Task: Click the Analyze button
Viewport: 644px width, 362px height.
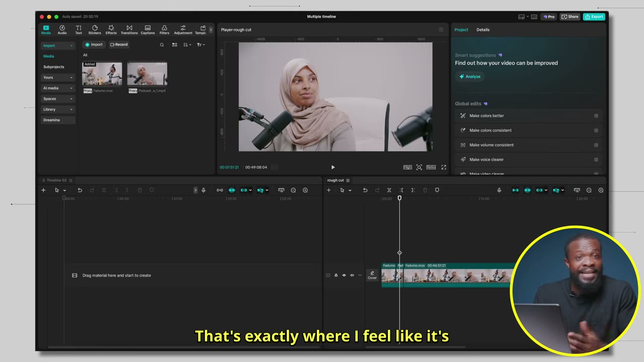Action: point(470,76)
